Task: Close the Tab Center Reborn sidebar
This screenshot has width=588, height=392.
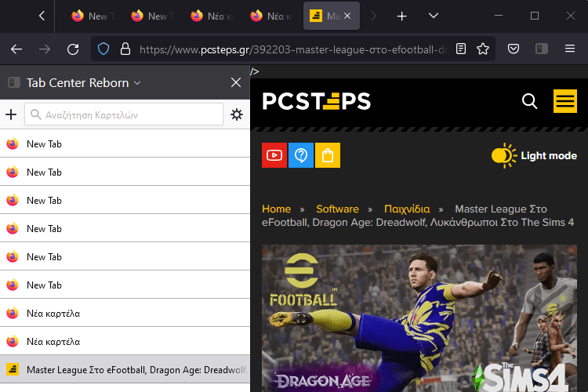Action: coord(236,82)
